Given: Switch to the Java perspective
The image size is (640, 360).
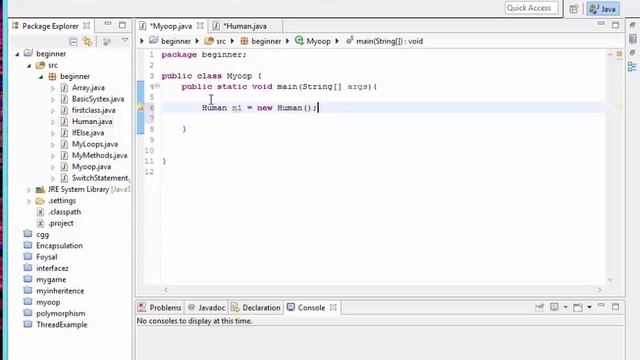Looking at the screenshot, I should (603, 9).
